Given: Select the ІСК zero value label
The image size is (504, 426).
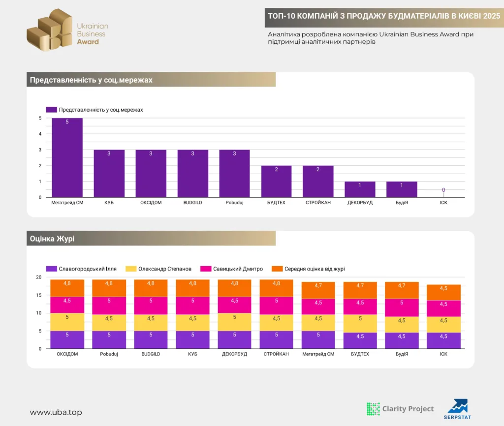Looking at the screenshot, I should (443, 190).
